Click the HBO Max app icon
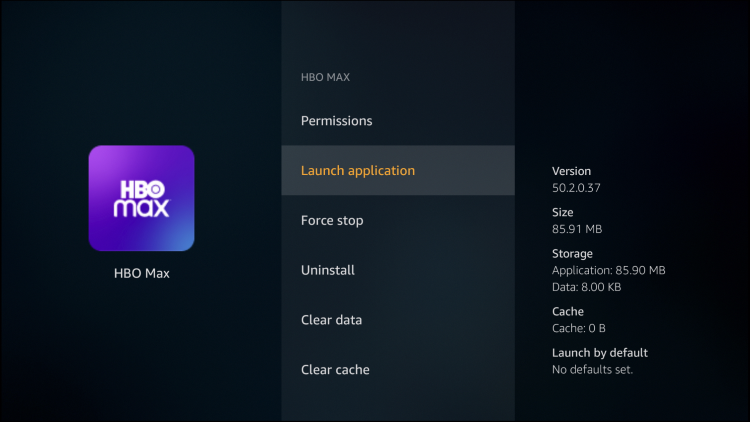The width and height of the screenshot is (750, 422). pos(141,198)
